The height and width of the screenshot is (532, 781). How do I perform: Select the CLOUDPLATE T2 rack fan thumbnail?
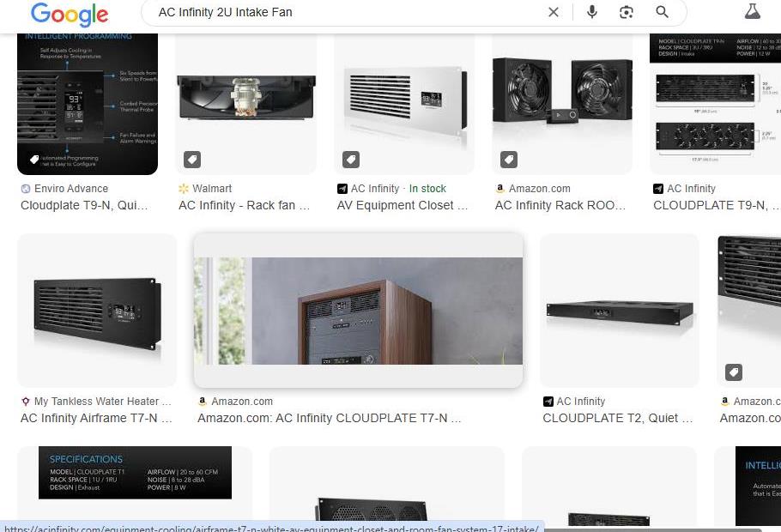[619, 311]
